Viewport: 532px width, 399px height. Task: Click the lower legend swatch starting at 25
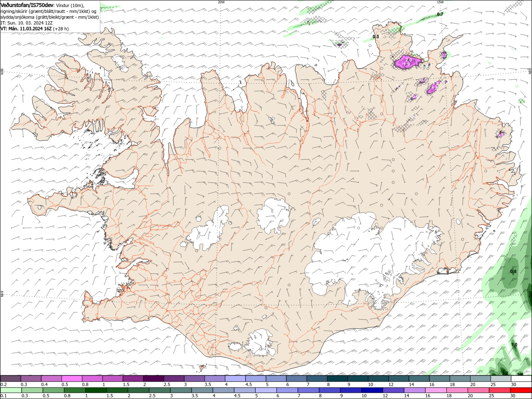tap(500, 390)
